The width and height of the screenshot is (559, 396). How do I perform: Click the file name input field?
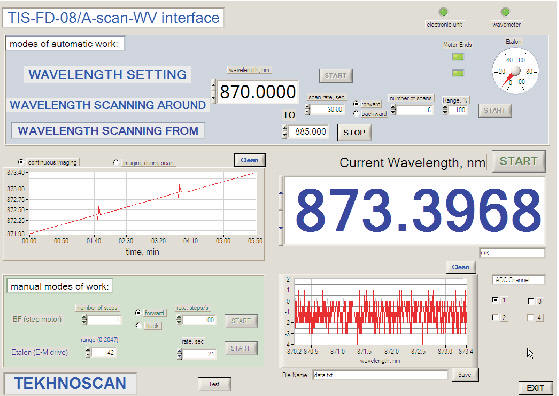tap(380, 375)
